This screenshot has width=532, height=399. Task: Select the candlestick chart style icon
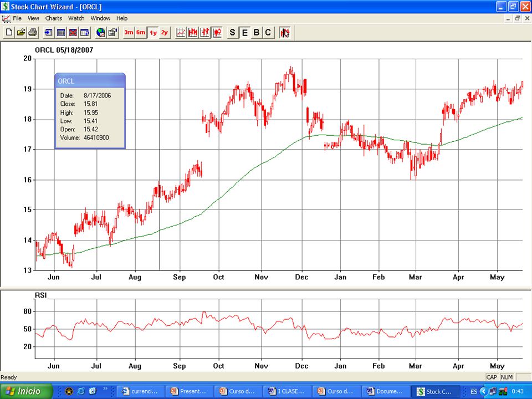point(217,33)
